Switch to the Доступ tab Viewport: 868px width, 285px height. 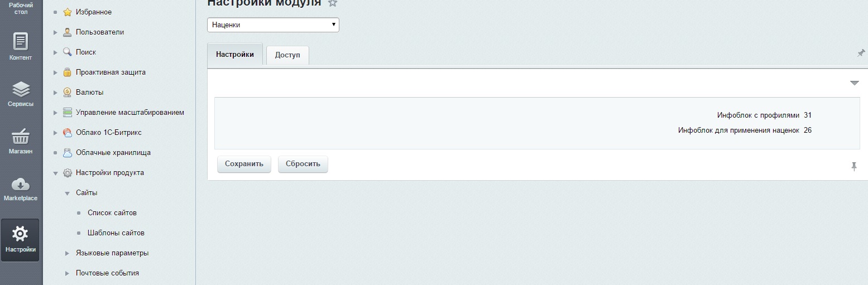[287, 55]
